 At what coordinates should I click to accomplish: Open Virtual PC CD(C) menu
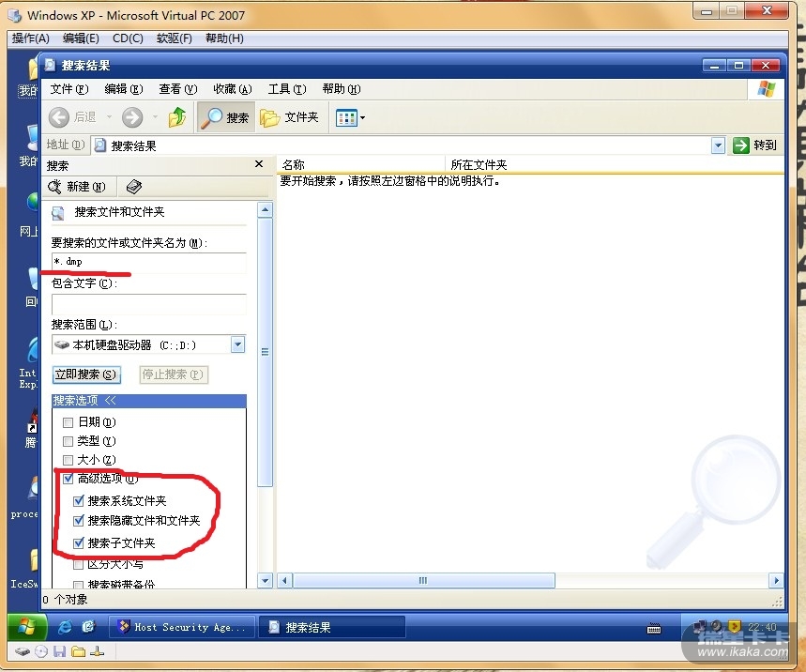point(128,38)
